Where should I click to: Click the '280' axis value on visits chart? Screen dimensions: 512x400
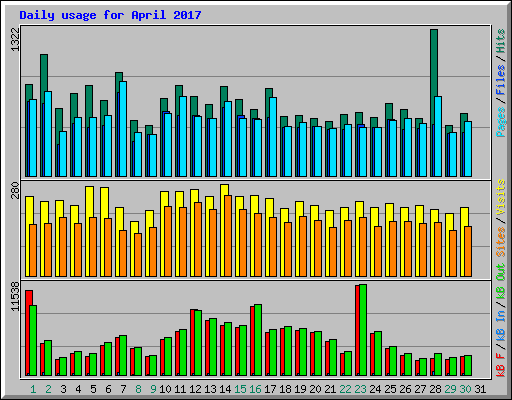tap(15, 190)
